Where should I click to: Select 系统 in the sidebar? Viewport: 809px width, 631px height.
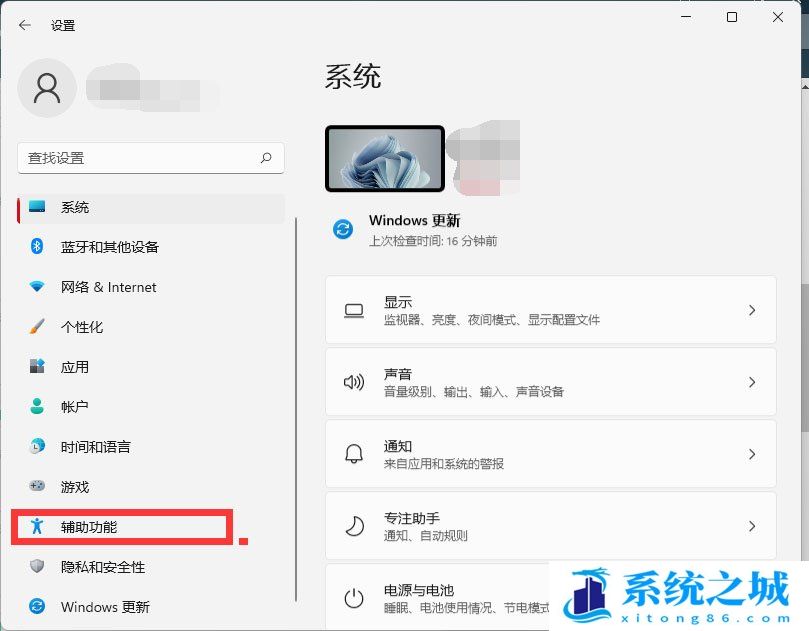[x=75, y=207]
